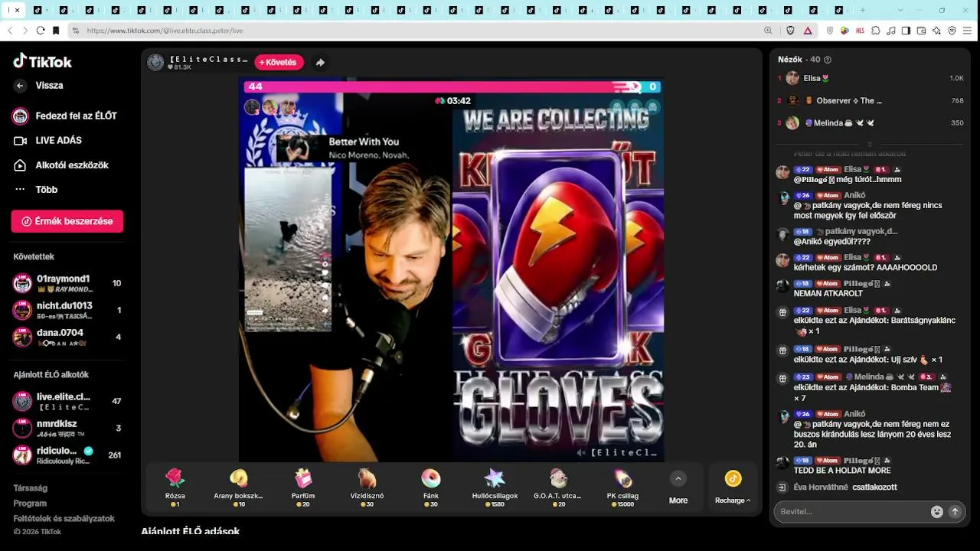The image size is (980, 551).
Task: Send a Rózsa gift
Action: [175, 487]
